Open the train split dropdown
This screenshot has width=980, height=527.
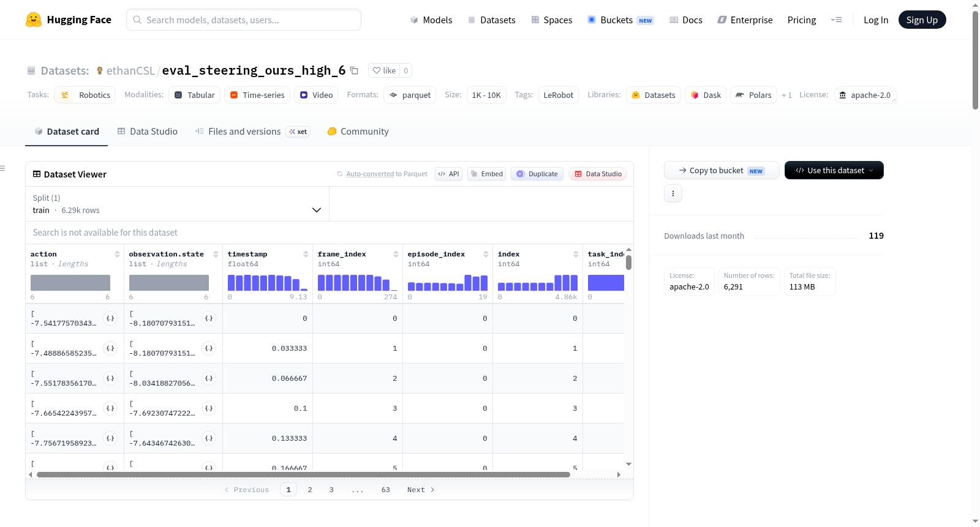[177, 204]
